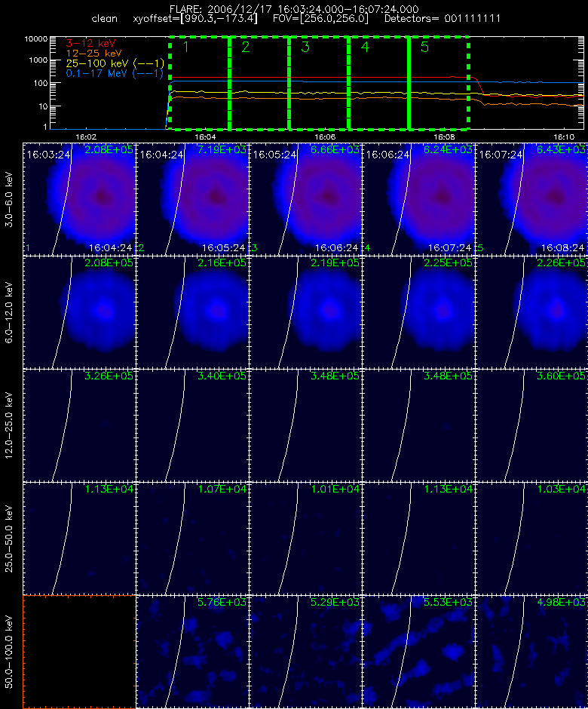Click the 16:06:24 start time stamp
Screen dimensions: 588x709
coord(387,155)
